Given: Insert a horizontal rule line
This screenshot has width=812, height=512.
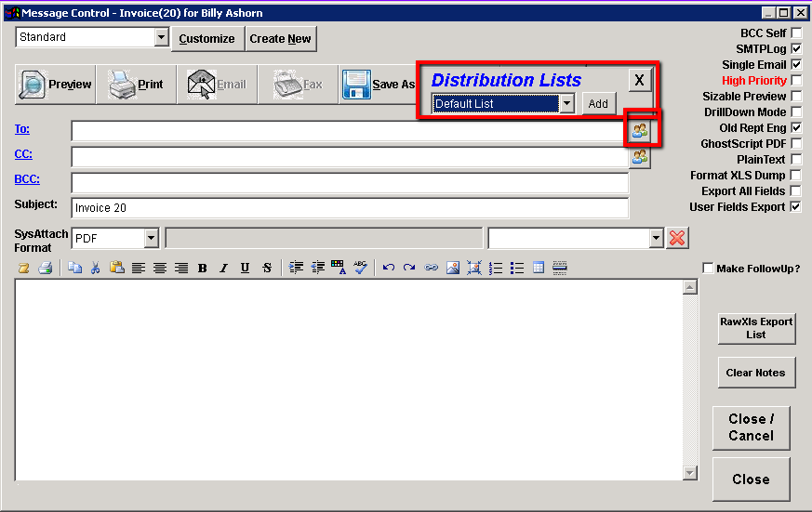Looking at the screenshot, I should tap(560, 268).
